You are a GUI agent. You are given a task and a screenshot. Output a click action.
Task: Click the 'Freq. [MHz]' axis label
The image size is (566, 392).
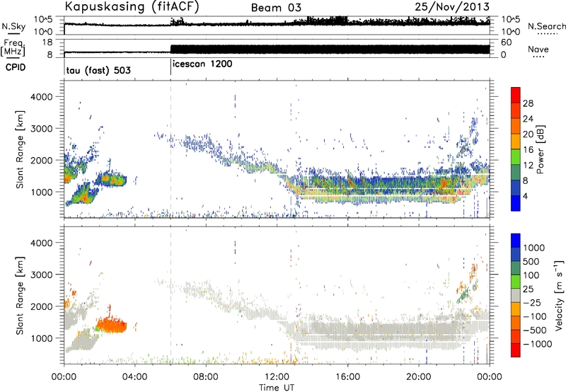(x=13, y=48)
